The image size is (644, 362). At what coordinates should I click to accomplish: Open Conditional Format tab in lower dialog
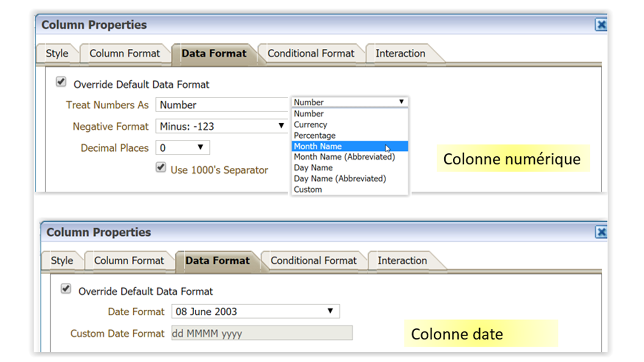(313, 260)
